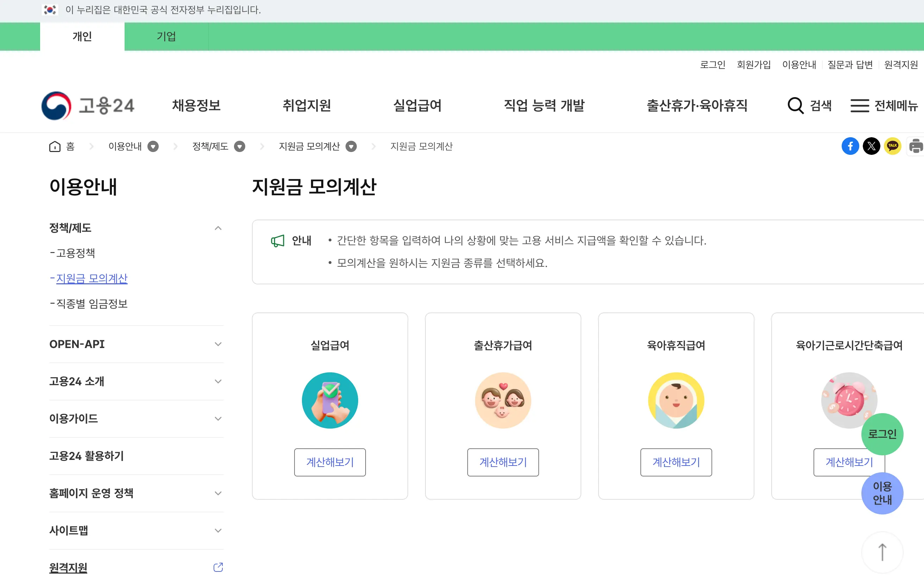Open 이용안내 breadcrumb dropdown

(153, 146)
